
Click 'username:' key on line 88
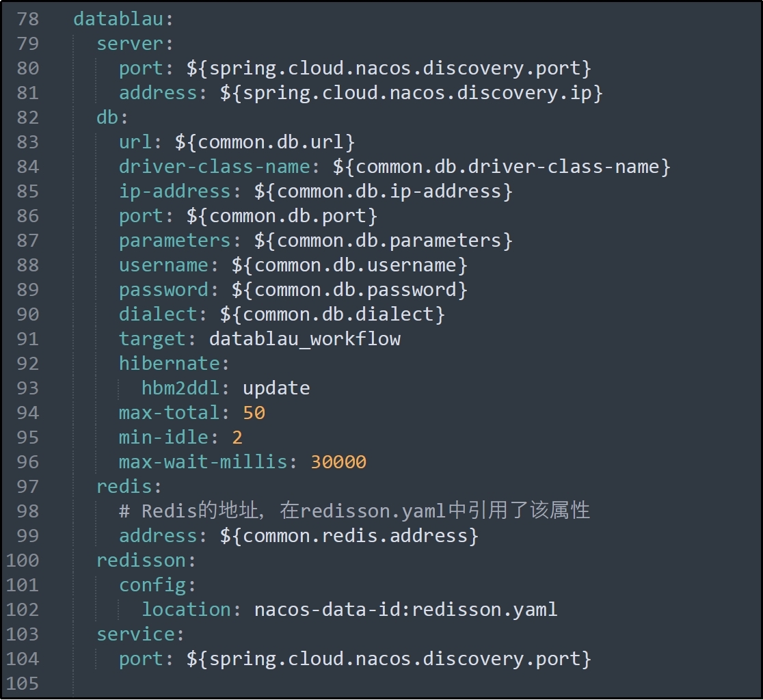point(168,266)
